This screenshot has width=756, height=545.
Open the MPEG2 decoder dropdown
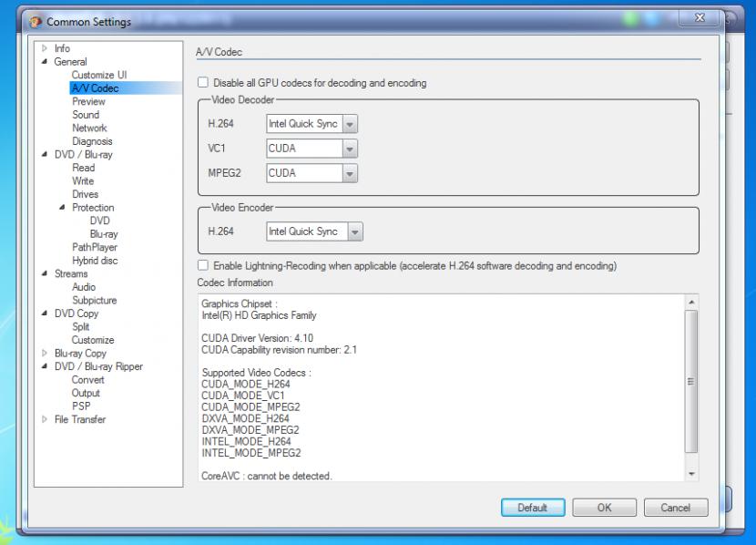coord(350,173)
